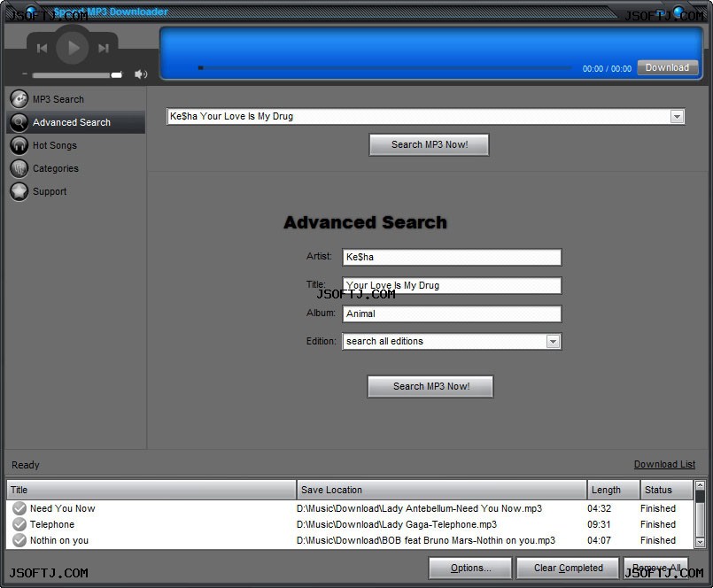Screen dimensions: 713x588
Task: Click the Artist input field
Action: (x=452, y=257)
